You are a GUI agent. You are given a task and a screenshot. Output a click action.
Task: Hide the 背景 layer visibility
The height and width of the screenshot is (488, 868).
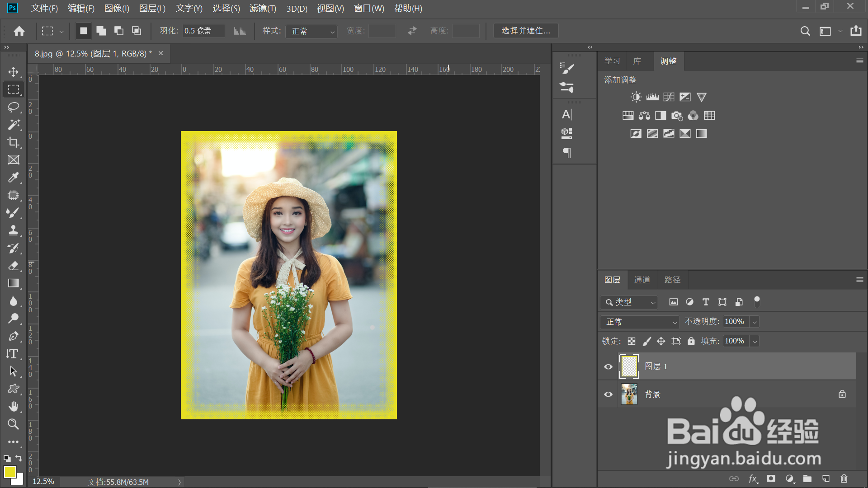pyautogui.click(x=608, y=394)
